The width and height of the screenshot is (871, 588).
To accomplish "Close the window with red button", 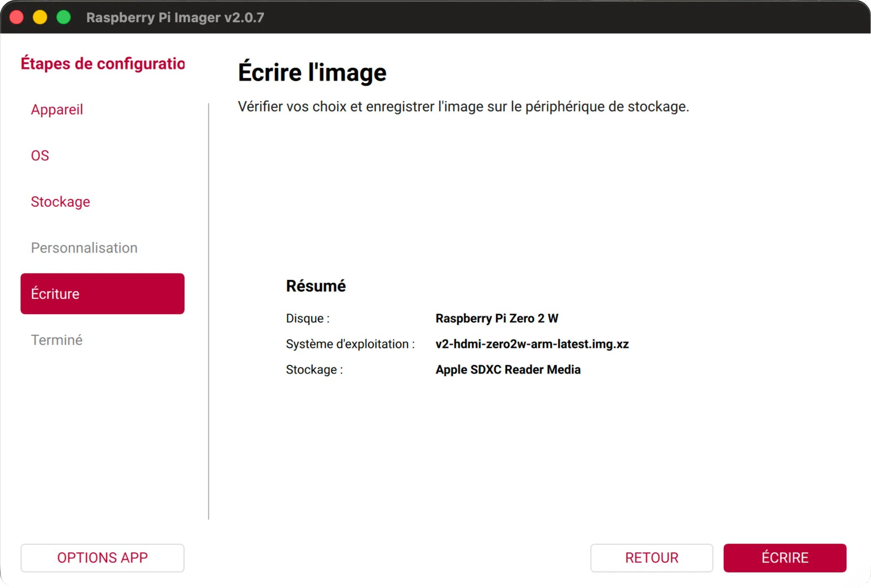I will point(17,17).
